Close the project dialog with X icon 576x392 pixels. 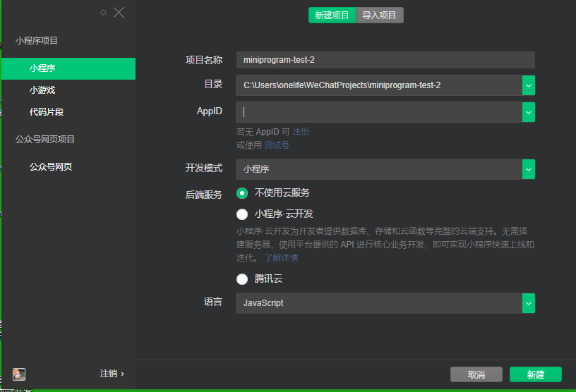coord(119,12)
